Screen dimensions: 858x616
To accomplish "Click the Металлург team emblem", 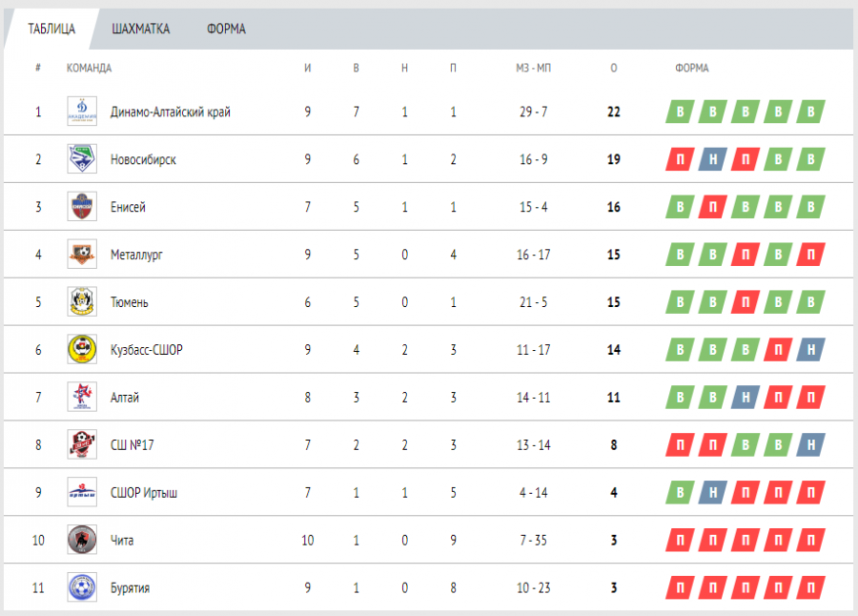I will pyautogui.click(x=82, y=255).
